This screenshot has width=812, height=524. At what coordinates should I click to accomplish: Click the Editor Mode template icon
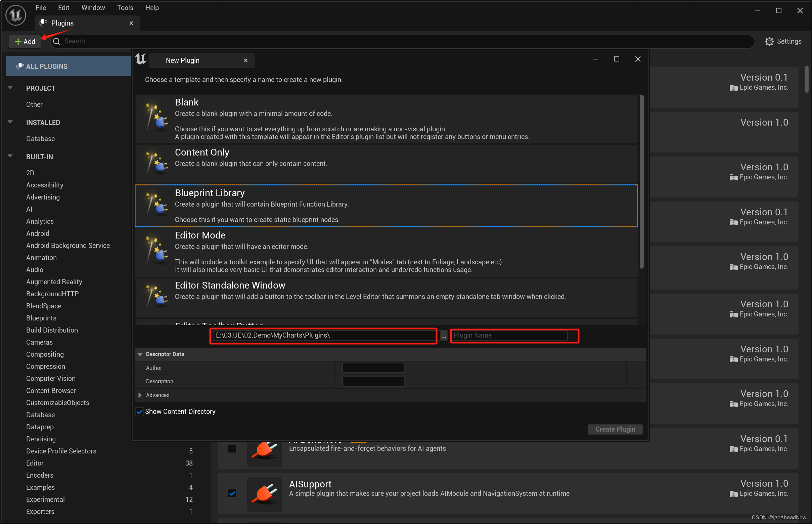(156, 251)
